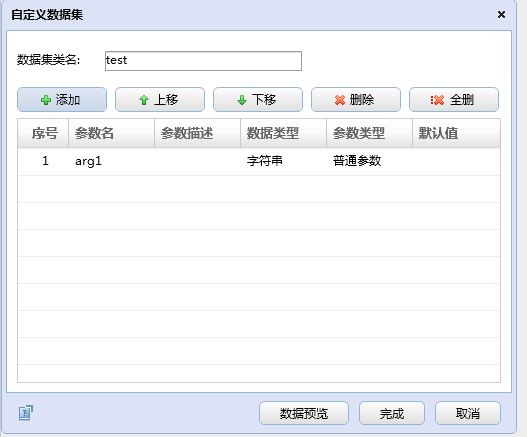Open the help icon in the footer
Viewport: 527px width, 437px height.
[26, 413]
